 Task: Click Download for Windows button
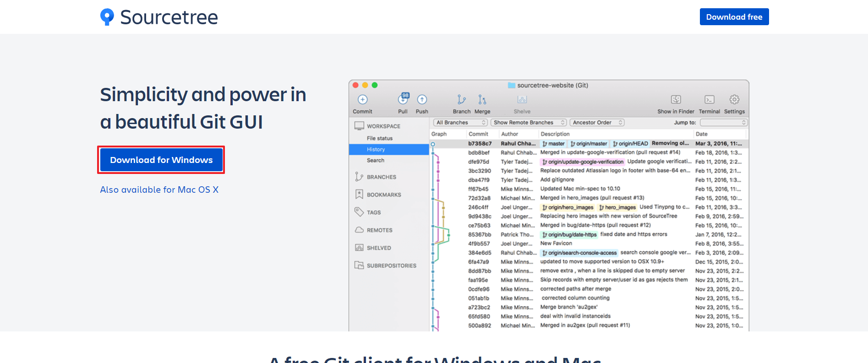coord(161,160)
